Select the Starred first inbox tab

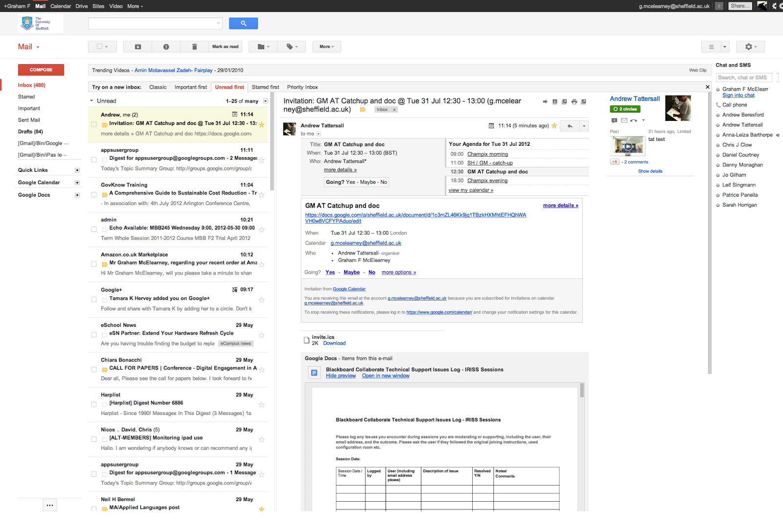(265, 87)
